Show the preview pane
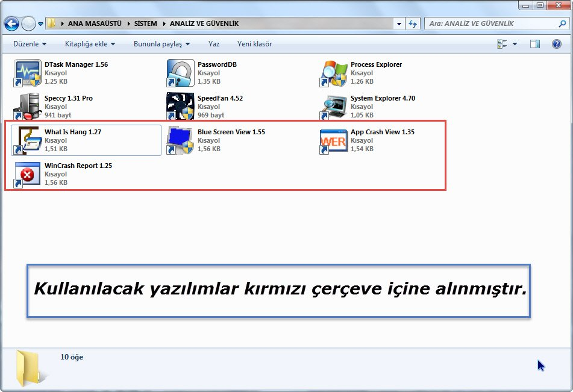This screenshot has width=573, height=392. pos(535,44)
